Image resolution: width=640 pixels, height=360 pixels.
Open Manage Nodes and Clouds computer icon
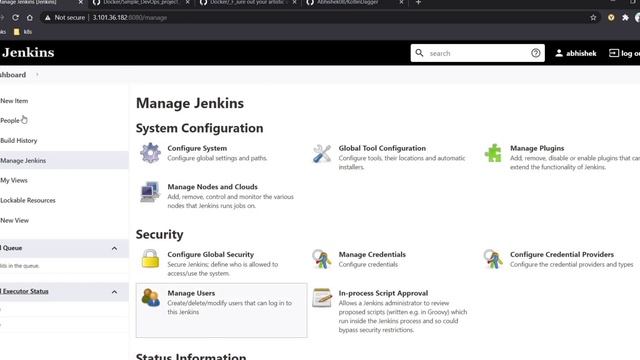click(150, 192)
